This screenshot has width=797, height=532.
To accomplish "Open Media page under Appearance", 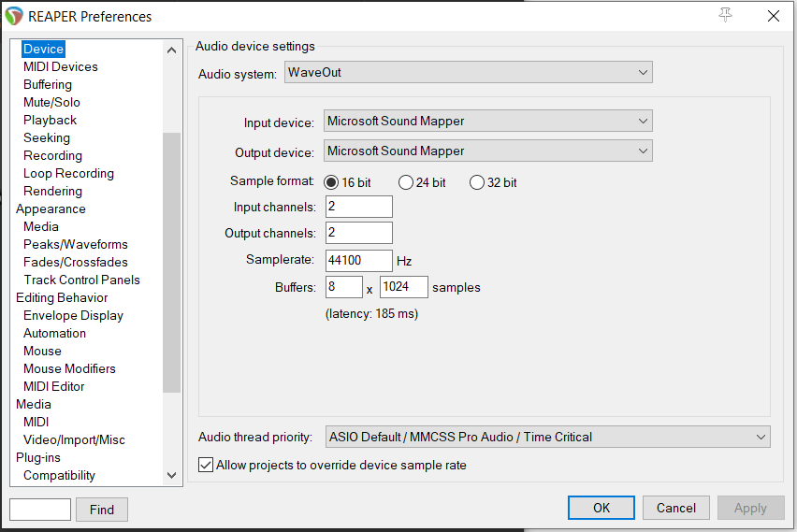I will pyautogui.click(x=41, y=226).
